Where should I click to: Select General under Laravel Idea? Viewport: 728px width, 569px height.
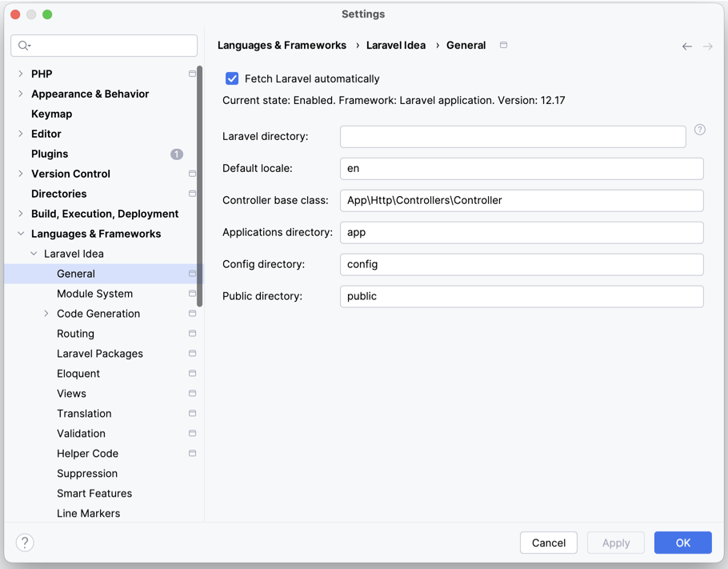[76, 274]
